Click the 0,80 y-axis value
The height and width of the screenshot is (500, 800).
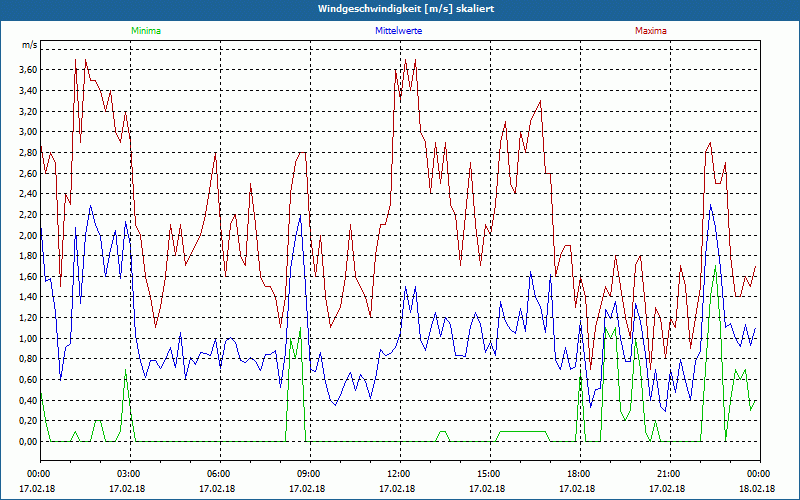[29, 359]
